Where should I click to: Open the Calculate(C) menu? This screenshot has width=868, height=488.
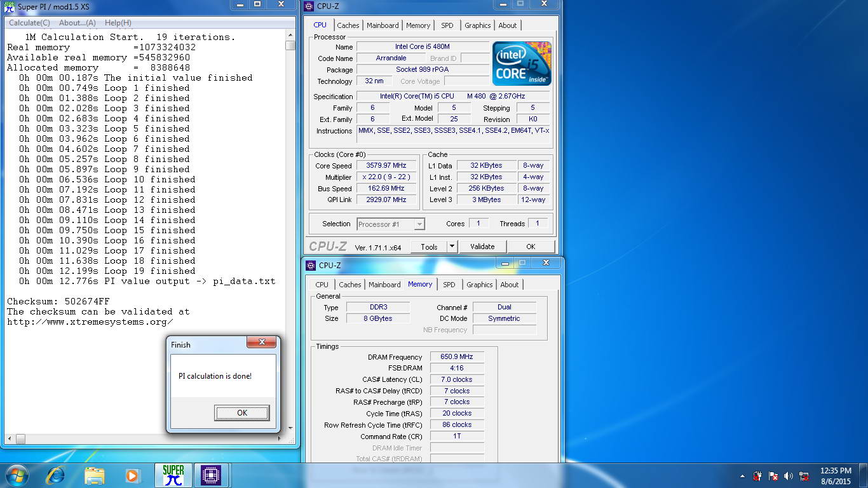click(x=29, y=23)
